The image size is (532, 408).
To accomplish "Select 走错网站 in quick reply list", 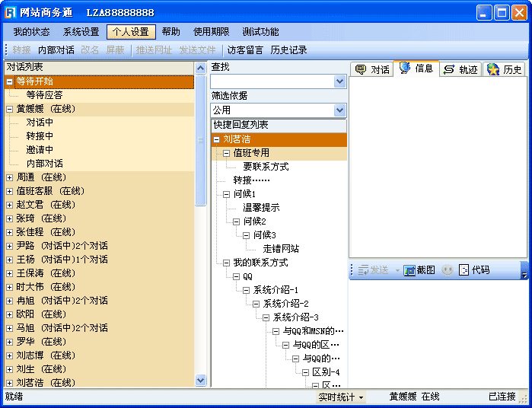I will click(281, 248).
